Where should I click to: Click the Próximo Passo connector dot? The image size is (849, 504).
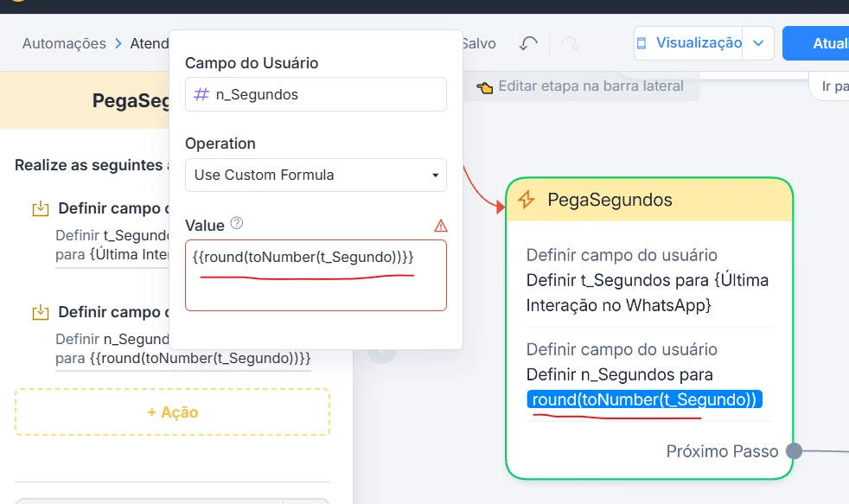pyautogui.click(x=794, y=451)
